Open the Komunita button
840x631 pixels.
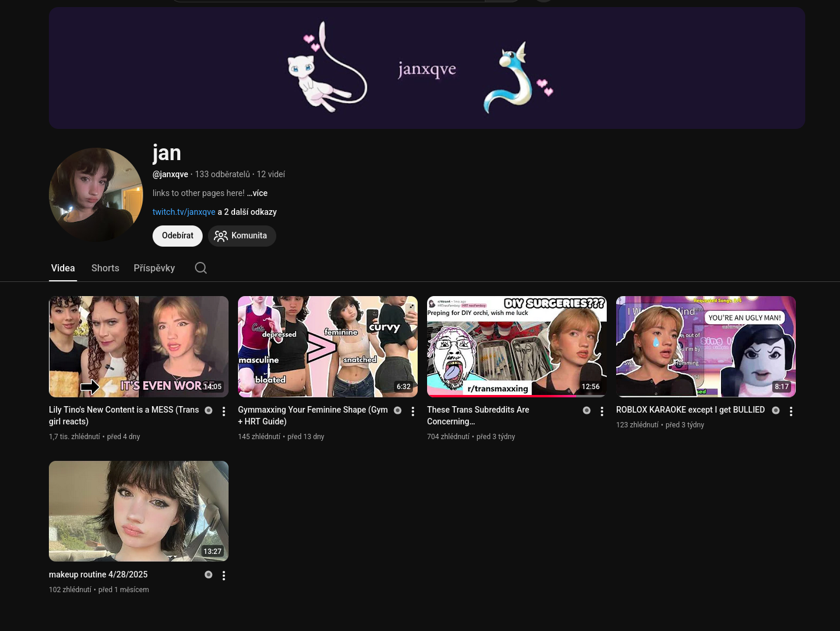click(x=242, y=235)
